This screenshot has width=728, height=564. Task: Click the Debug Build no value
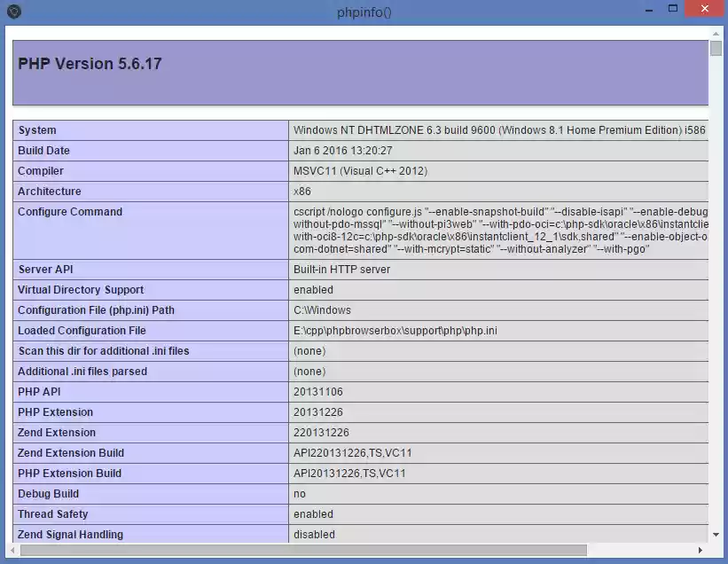tap(300, 494)
